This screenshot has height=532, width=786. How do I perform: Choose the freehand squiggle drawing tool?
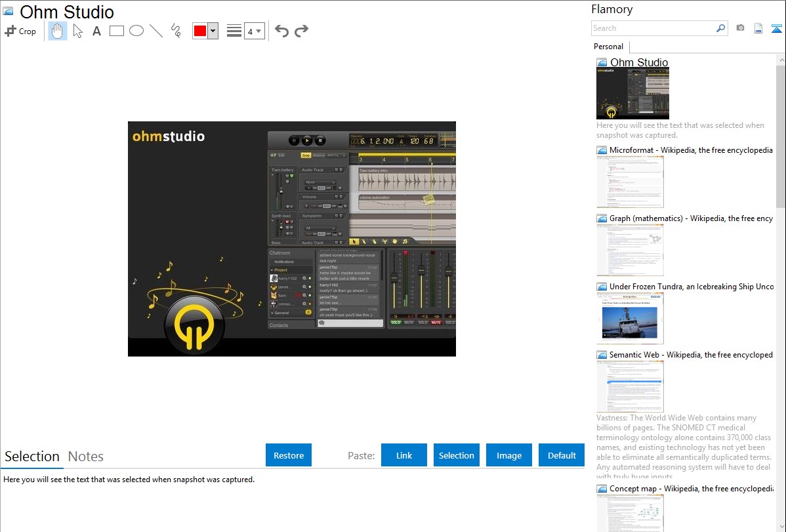176,31
